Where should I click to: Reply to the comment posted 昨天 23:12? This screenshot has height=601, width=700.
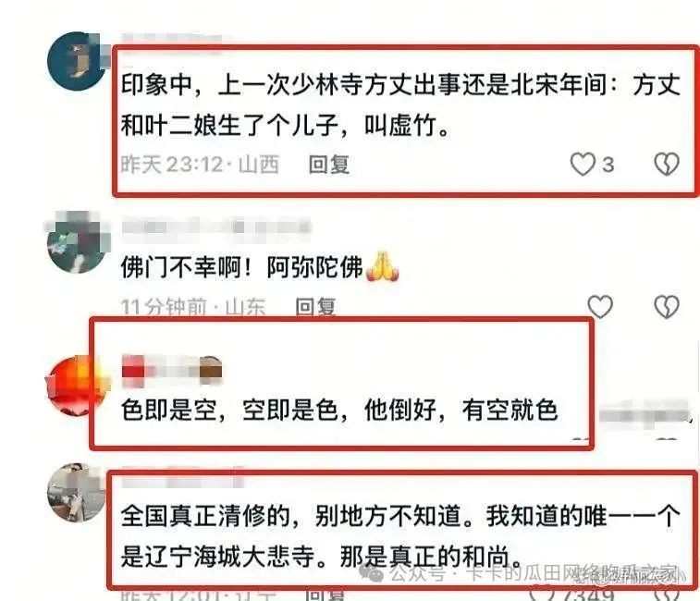pyautogui.click(x=329, y=165)
